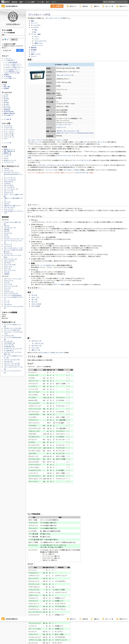Viewport: 129px width, 644px height.
Task: Click the edit pencil beside 概要 heading
Action: coord(33,59)
